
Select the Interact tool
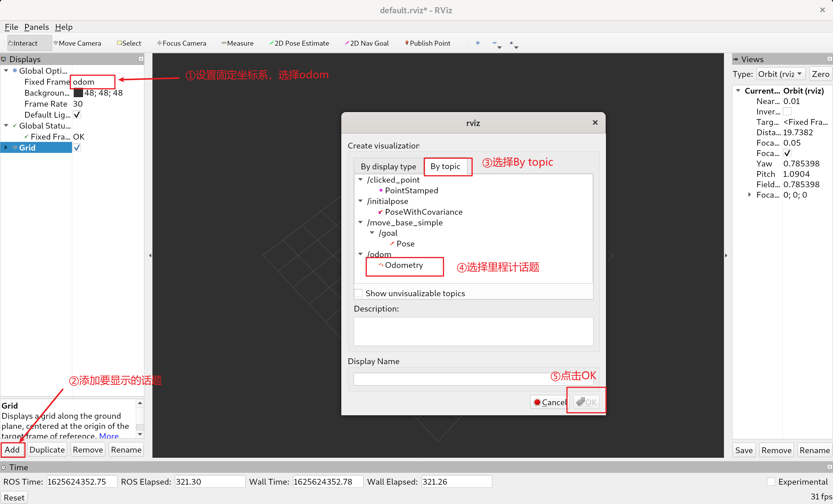pyautogui.click(x=29, y=43)
